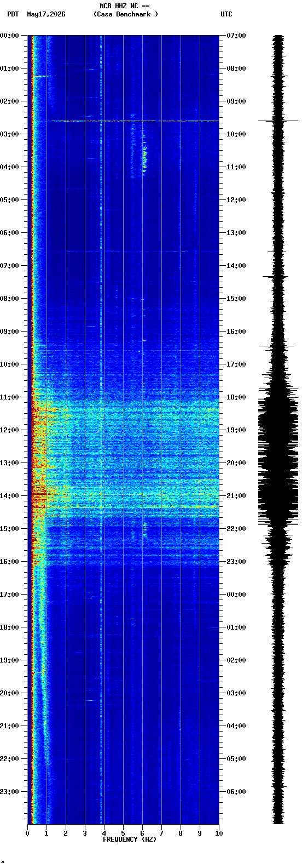The height and width of the screenshot is (868, 302).
Task: Click the 00:00 UTC time label
Action: (236, 595)
